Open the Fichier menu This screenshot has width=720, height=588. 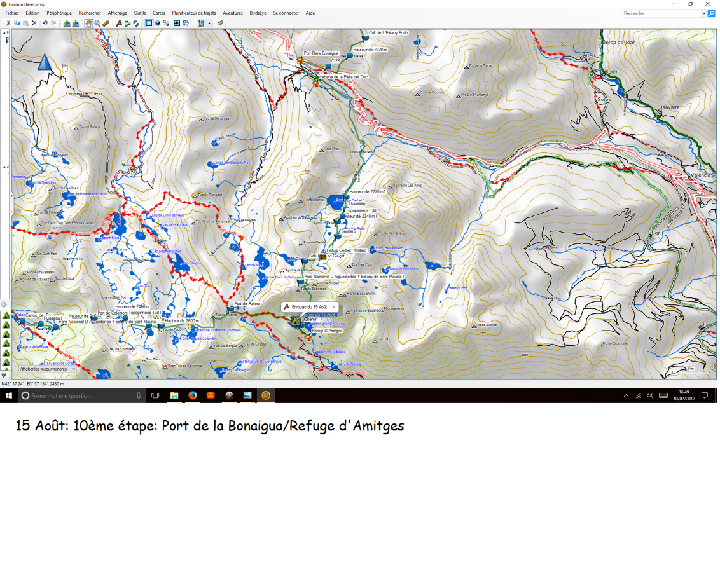click(12, 13)
